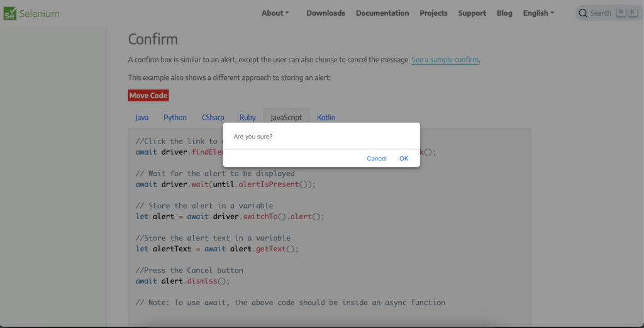Click the code line with switchTo().alert()
This screenshot has height=328, width=644.
tap(230, 217)
